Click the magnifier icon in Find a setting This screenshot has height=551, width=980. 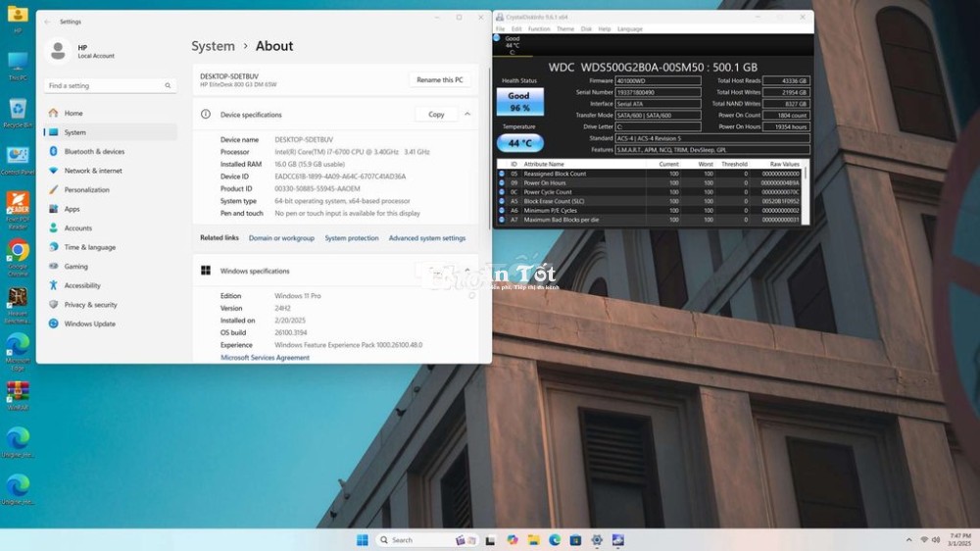[168, 85]
